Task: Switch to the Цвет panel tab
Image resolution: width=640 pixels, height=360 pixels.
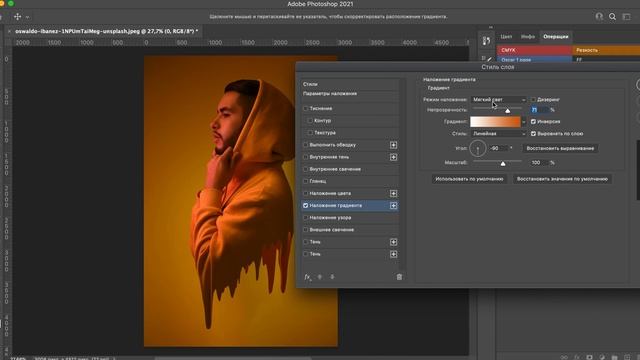Action: tap(506, 37)
